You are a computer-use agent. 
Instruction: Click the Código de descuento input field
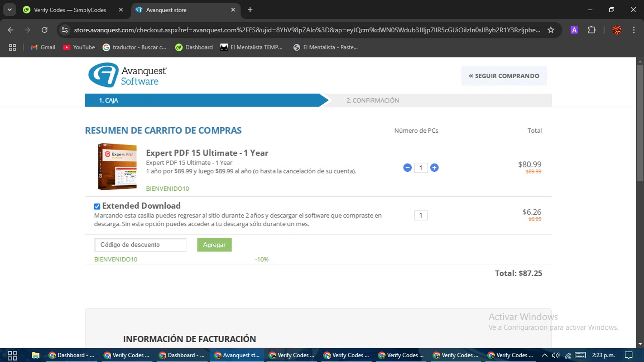click(140, 245)
